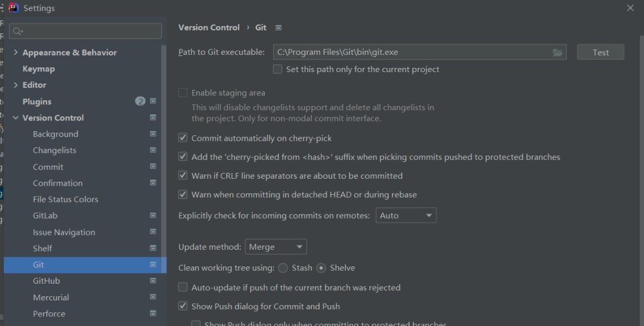This screenshot has height=326, width=644.
Task: Click into the Path to Git executable field
Action: point(411,52)
